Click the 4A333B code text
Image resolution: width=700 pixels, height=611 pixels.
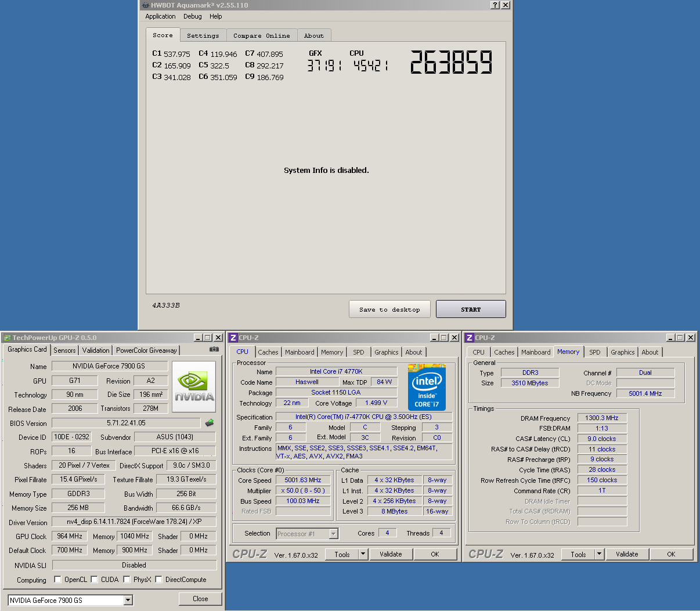pos(166,305)
